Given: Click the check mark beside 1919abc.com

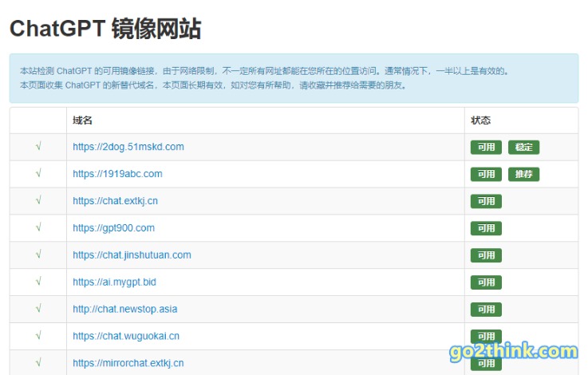Looking at the screenshot, I should pyautogui.click(x=38, y=173).
